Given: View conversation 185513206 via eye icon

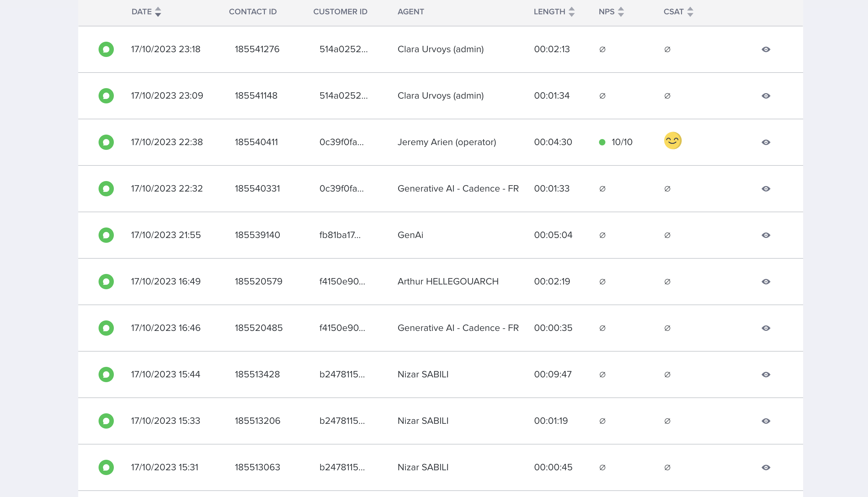Looking at the screenshot, I should click(x=766, y=421).
